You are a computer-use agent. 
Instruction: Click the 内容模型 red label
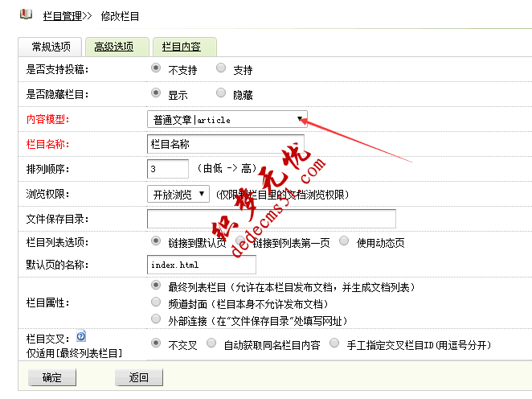point(48,119)
